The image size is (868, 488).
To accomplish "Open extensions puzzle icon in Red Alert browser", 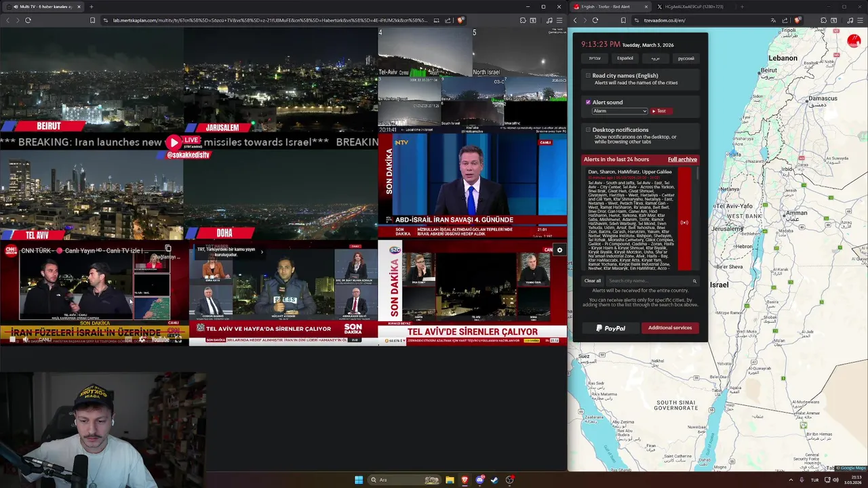I will point(824,20).
